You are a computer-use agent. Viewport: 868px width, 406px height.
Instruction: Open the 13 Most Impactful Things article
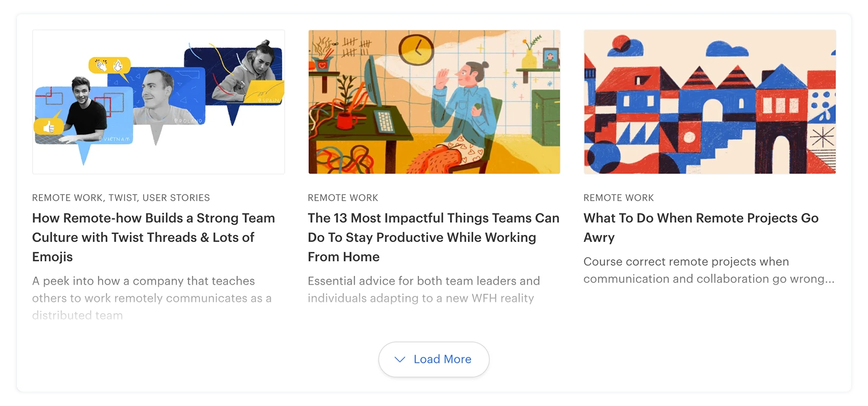click(433, 237)
